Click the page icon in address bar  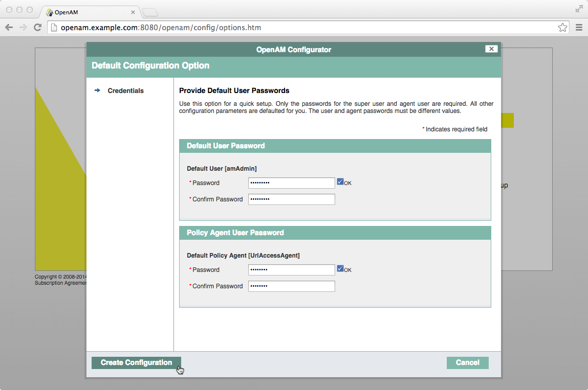[54, 28]
